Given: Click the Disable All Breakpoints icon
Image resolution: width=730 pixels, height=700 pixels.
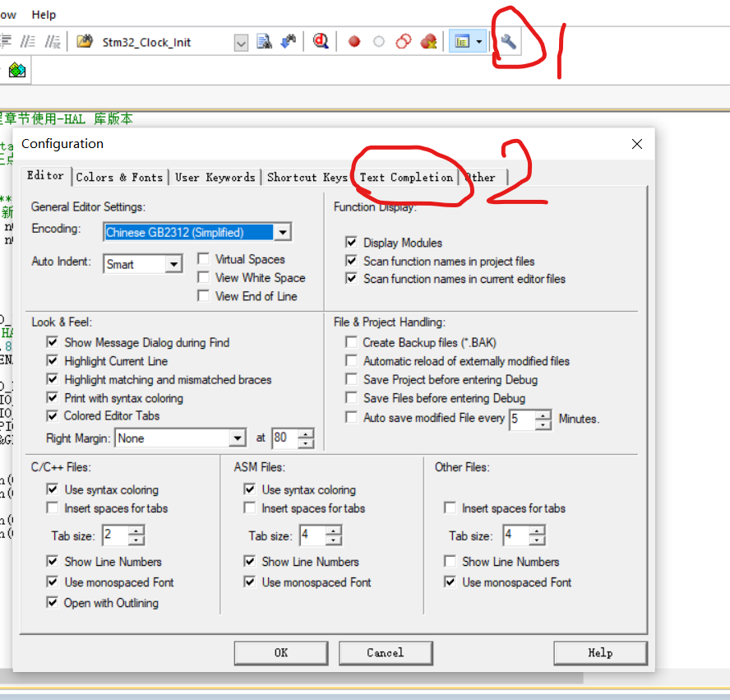Looking at the screenshot, I should pyautogui.click(x=404, y=42).
